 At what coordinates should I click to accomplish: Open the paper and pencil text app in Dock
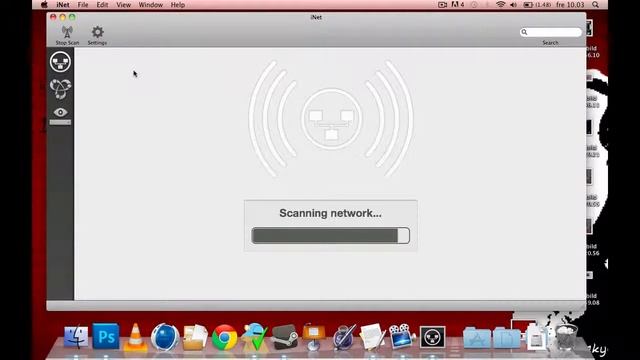coord(373,337)
